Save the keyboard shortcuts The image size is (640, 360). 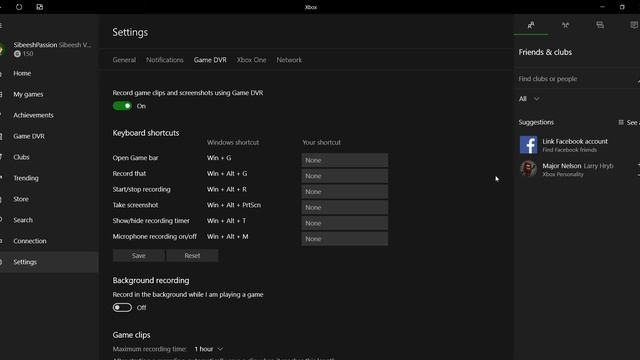click(139, 256)
